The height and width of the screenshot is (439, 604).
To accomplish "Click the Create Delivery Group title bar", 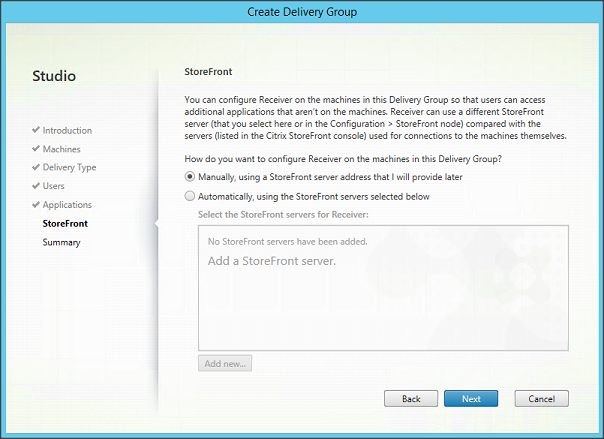I will (302, 12).
